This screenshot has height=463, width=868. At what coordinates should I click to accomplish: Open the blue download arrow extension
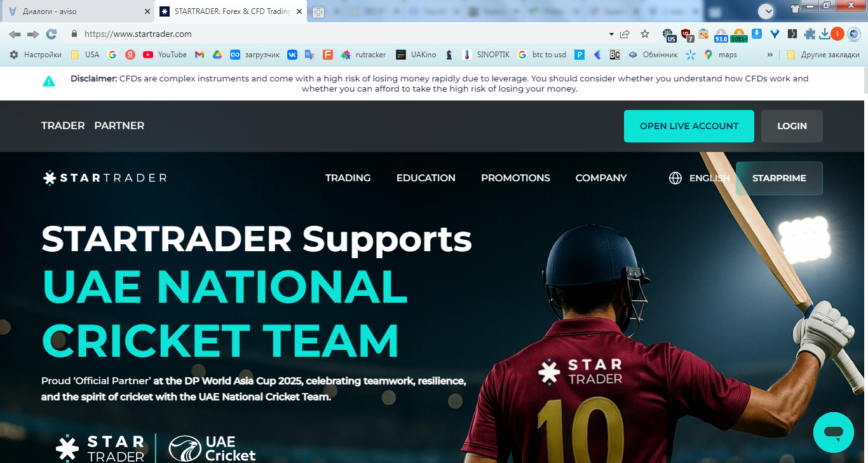757,34
